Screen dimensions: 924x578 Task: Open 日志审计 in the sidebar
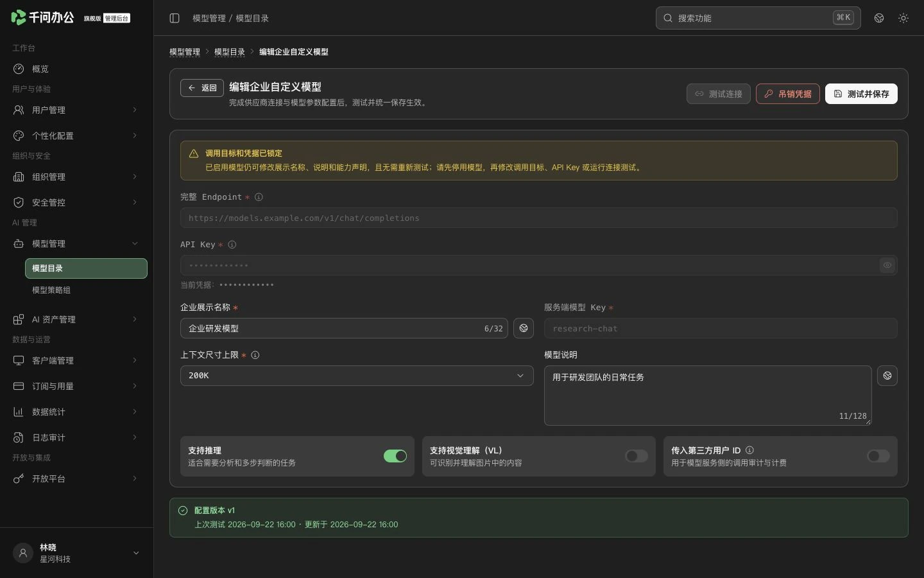[x=76, y=437]
